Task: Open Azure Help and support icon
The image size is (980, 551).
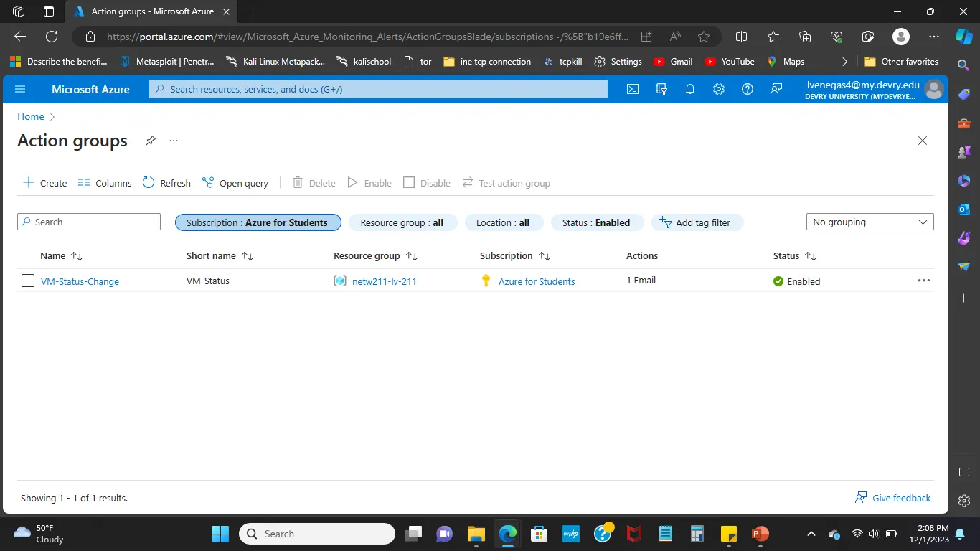Action: click(x=748, y=89)
